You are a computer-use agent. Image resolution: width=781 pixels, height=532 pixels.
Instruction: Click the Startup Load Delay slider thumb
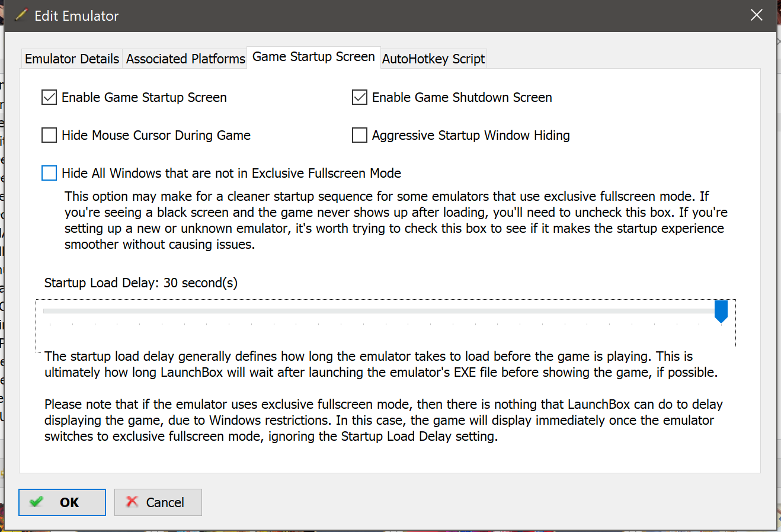[721, 312]
